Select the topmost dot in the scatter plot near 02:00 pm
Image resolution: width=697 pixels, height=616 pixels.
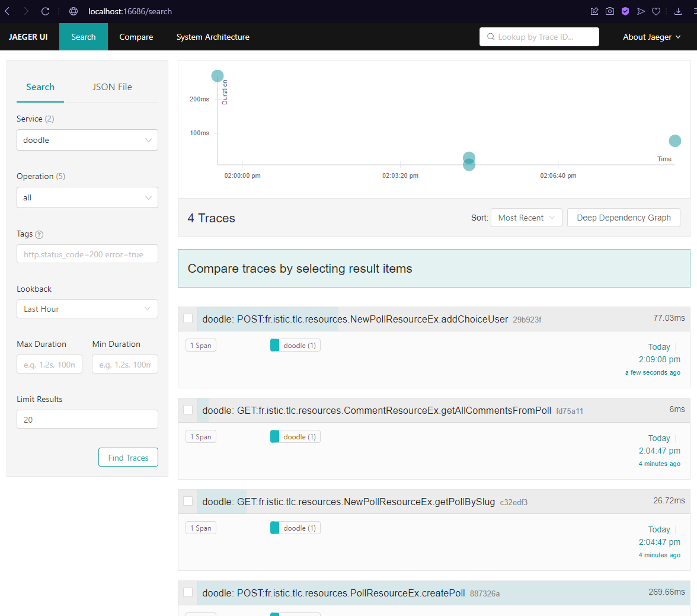(218, 76)
